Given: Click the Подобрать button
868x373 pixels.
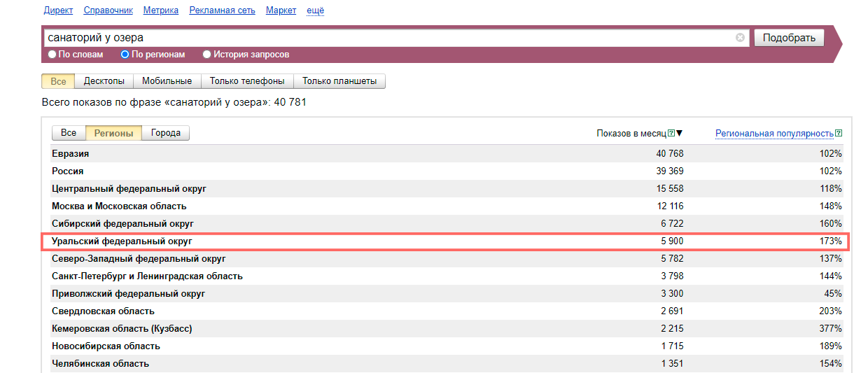Looking at the screenshot, I should [x=789, y=38].
